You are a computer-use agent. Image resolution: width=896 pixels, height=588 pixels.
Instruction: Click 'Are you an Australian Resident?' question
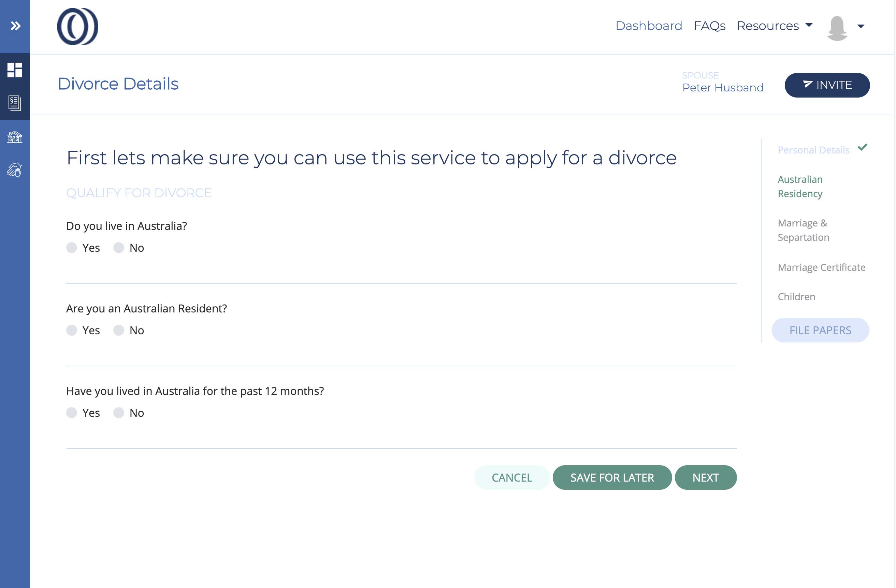click(146, 308)
